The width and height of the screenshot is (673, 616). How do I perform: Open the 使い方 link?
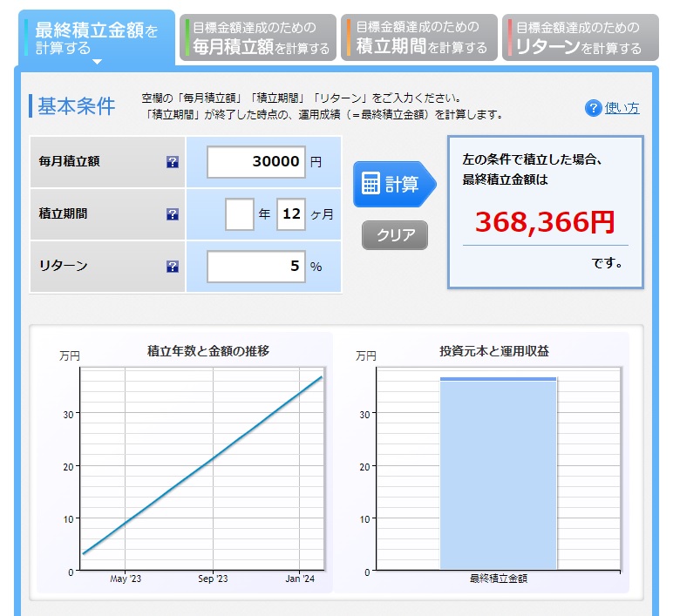click(622, 108)
